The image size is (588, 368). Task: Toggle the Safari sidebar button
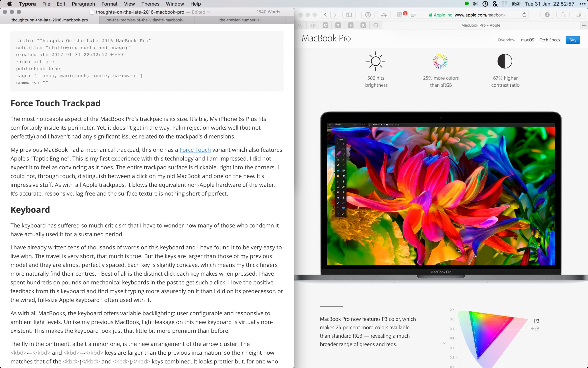click(x=349, y=15)
